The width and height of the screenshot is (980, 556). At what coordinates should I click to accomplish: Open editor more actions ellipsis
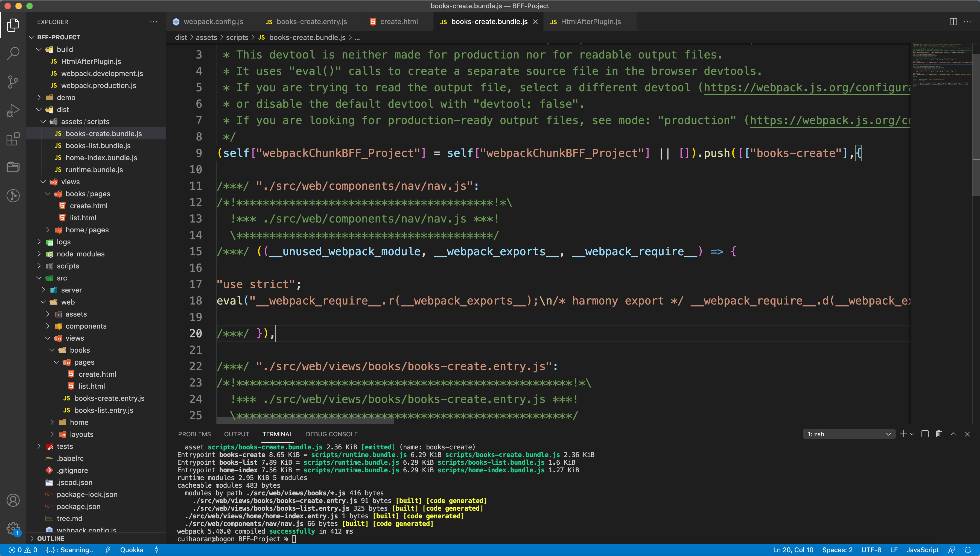click(967, 22)
